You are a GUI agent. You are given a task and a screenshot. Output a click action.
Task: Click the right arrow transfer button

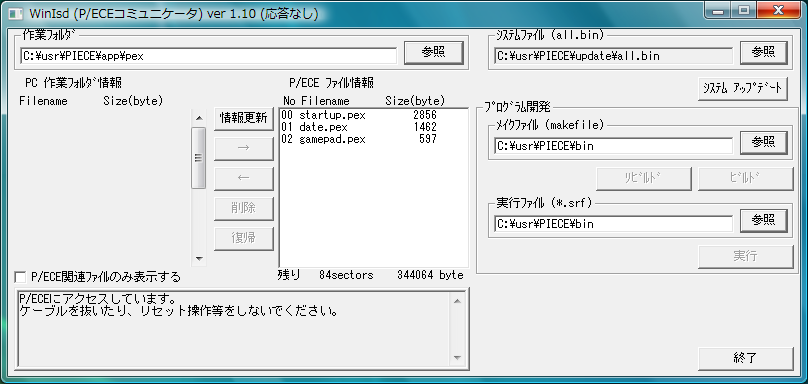tap(244, 148)
